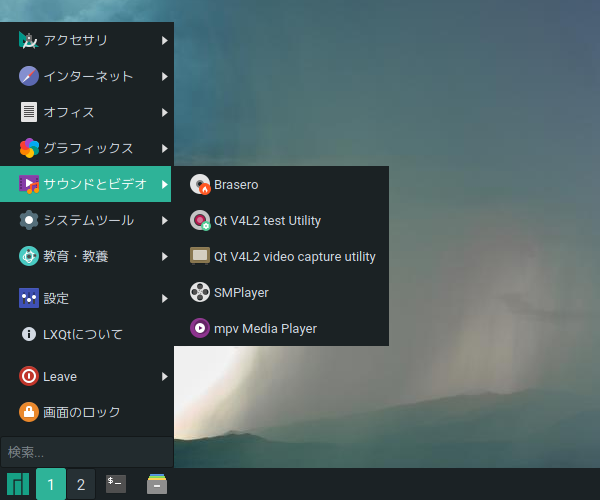Expand the 教育・教養 submenu arrow
600x500 pixels.
[165, 256]
